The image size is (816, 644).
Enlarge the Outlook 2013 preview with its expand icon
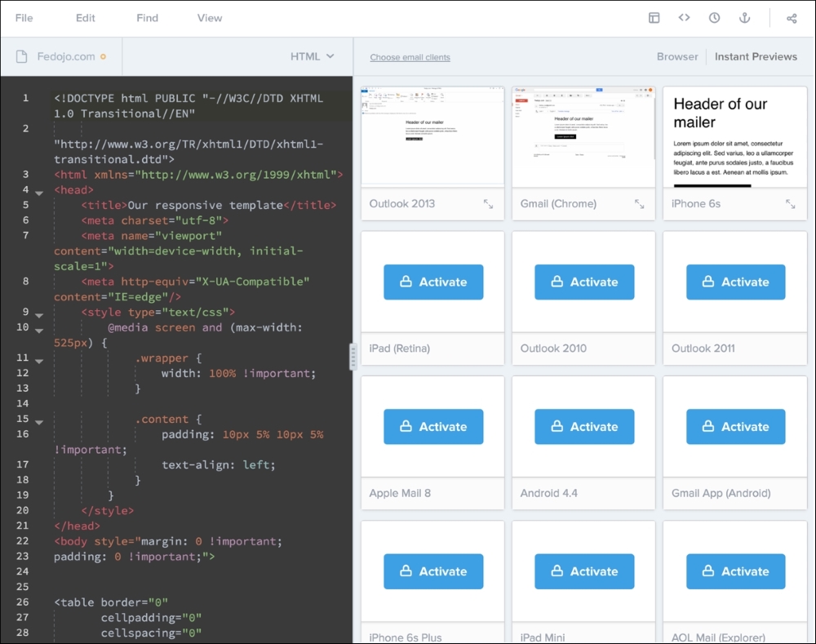pyautogui.click(x=488, y=204)
